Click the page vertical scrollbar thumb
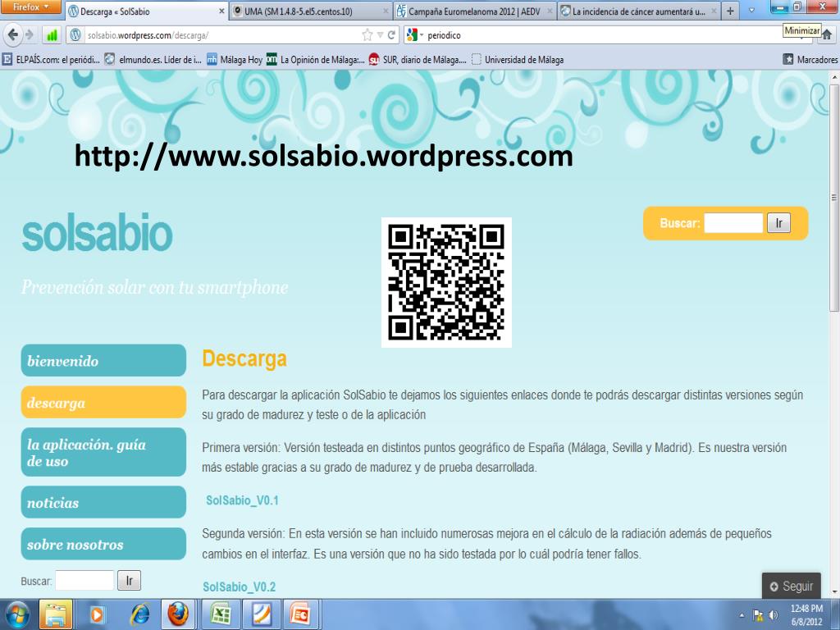Screen dimensions: 840x630 (834, 199)
